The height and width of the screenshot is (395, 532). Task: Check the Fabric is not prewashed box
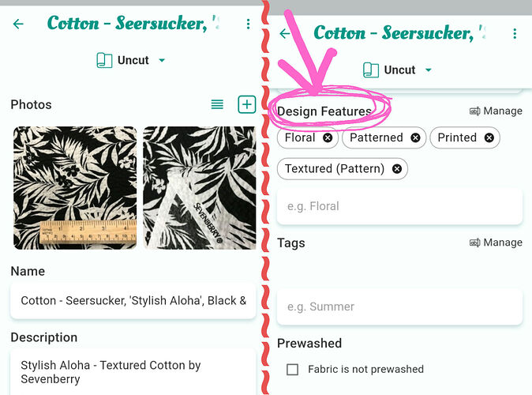click(x=293, y=369)
